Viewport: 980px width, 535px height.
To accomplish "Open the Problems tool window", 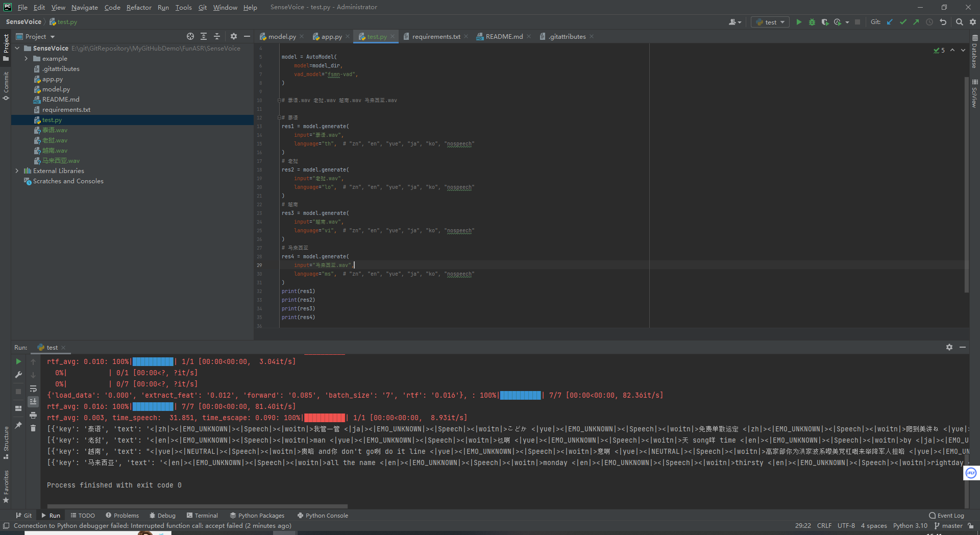I will tap(122, 516).
